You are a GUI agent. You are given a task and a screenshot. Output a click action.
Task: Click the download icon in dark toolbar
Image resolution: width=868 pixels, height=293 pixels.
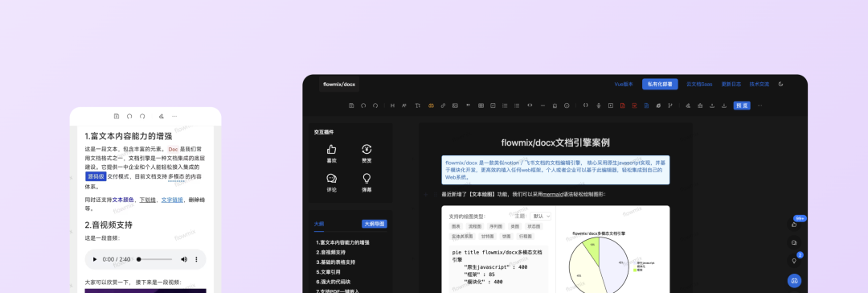[x=724, y=105]
